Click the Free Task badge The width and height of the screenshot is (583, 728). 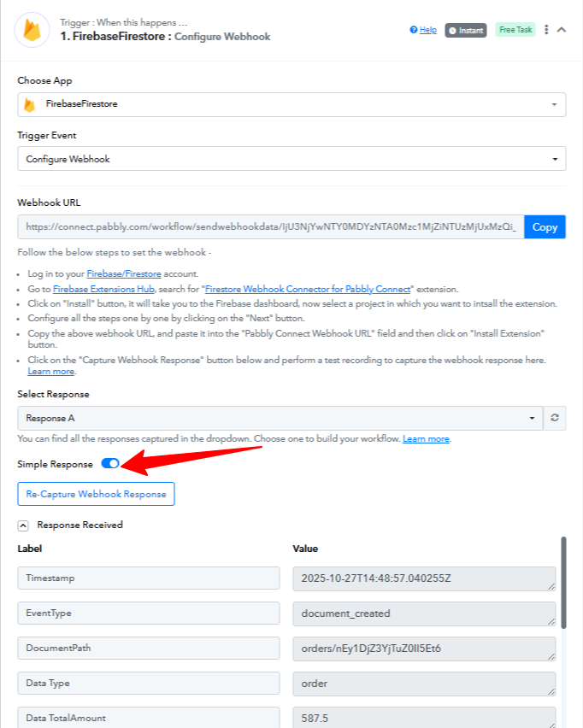(515, 30)
